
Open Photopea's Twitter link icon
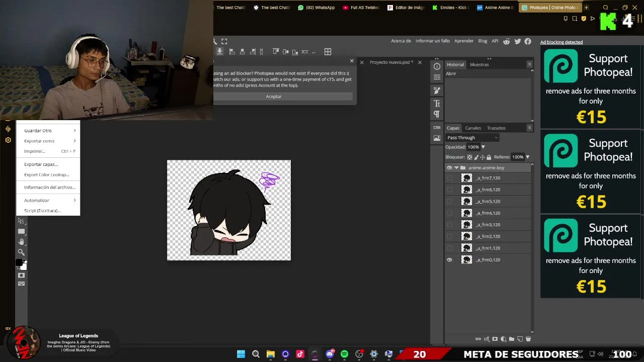(517, 41)
